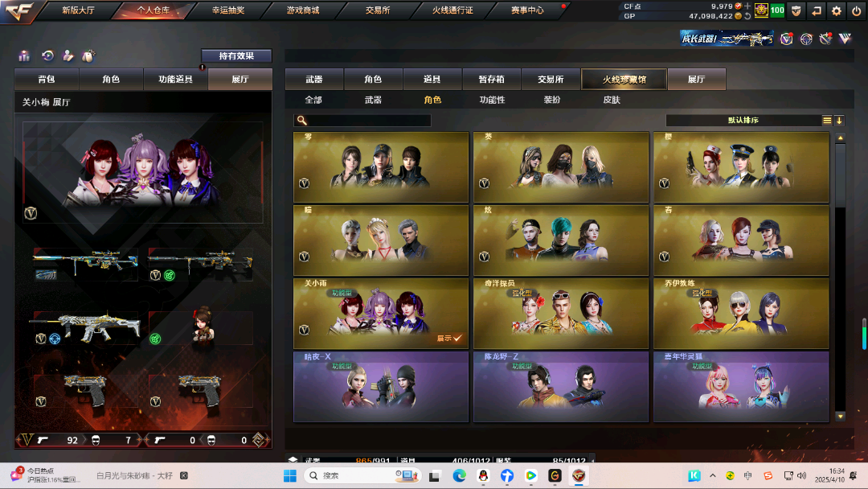868x489 pixels.
Task: Open the 赛事中心 top menu
Action: coord(527,10)
